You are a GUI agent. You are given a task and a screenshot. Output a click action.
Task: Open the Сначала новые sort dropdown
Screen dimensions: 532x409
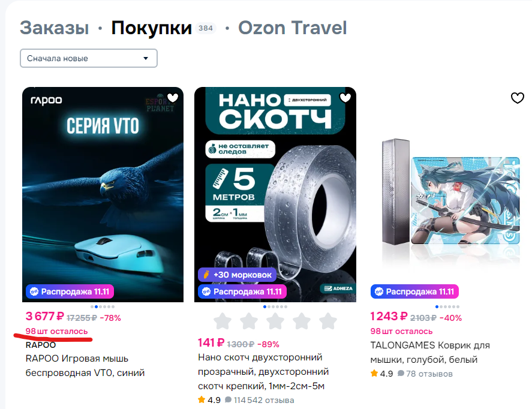pos(89,58)
